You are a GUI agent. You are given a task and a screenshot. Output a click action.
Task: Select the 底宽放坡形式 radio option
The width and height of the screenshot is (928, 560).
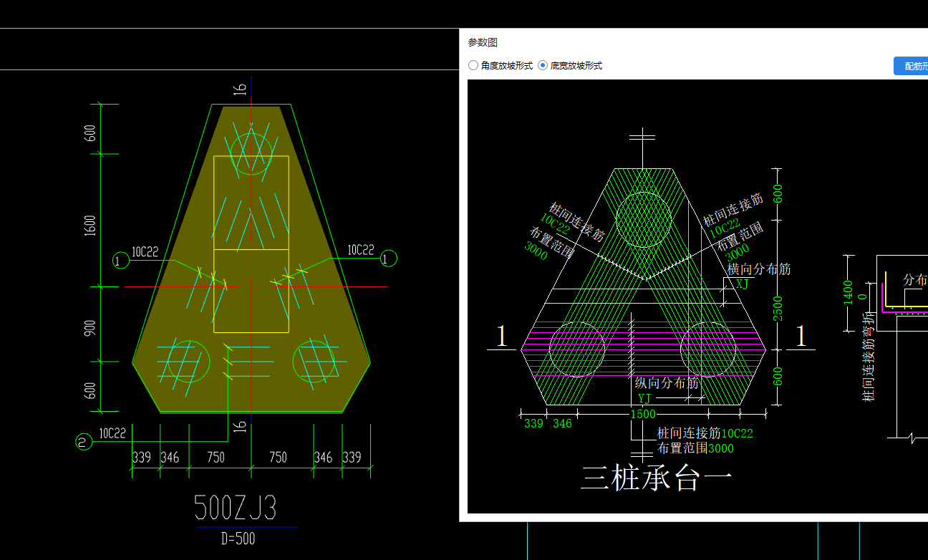click(570, 65)
